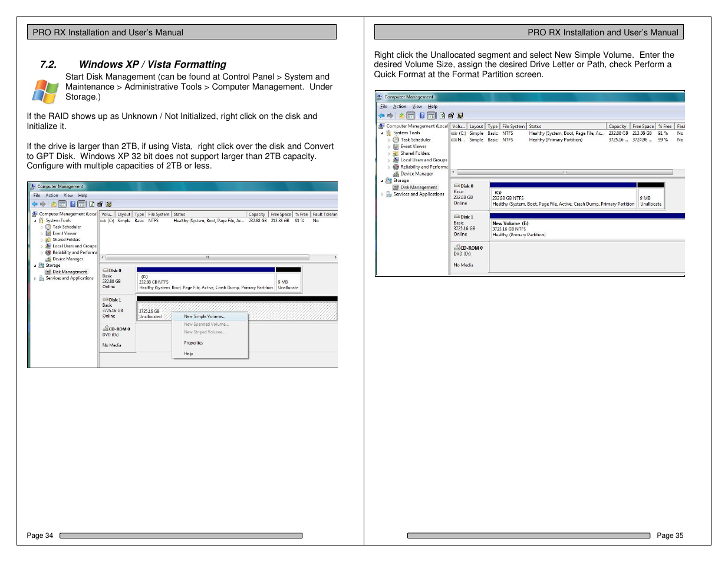Select Reliability and Performance icon, page 35 tree

coord(396,167)
